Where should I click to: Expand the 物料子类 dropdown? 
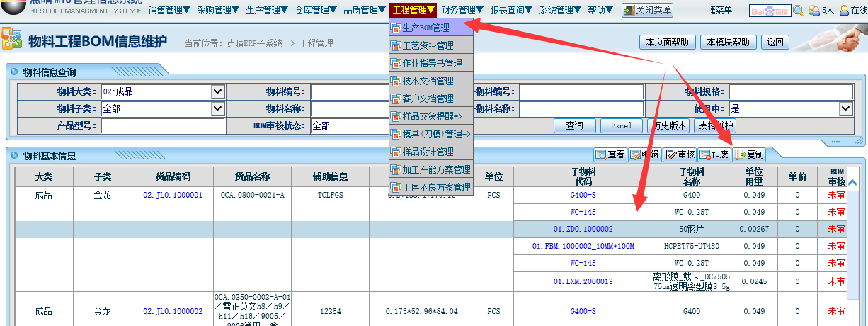(217, 108)
